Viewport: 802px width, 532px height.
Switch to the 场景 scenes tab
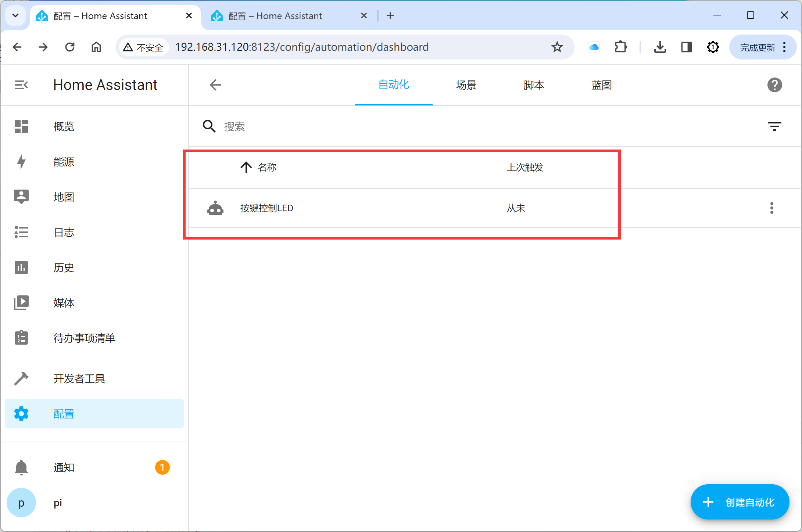[x=466, y=85]
